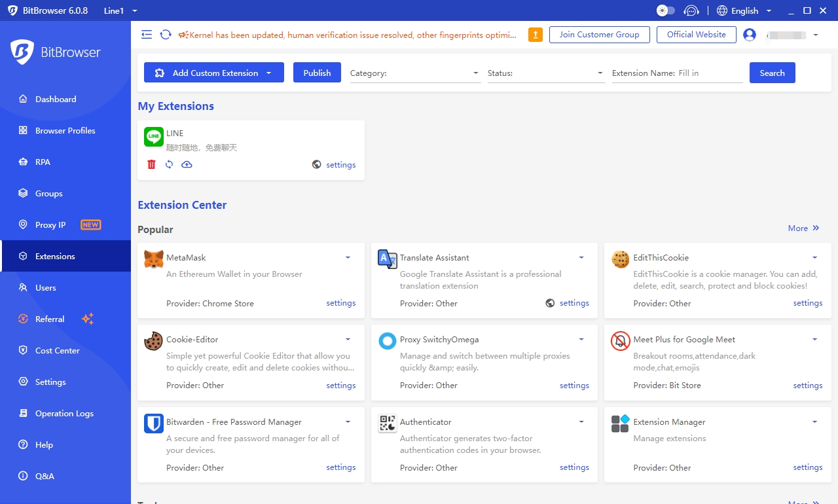Click the Cookie-Editor icon

154,341
